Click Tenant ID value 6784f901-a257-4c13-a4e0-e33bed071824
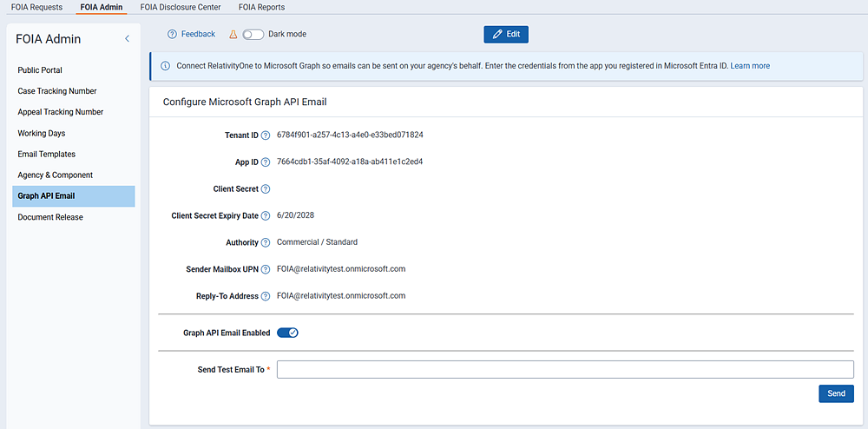This screenshot has width=868, height=429. 350,135
